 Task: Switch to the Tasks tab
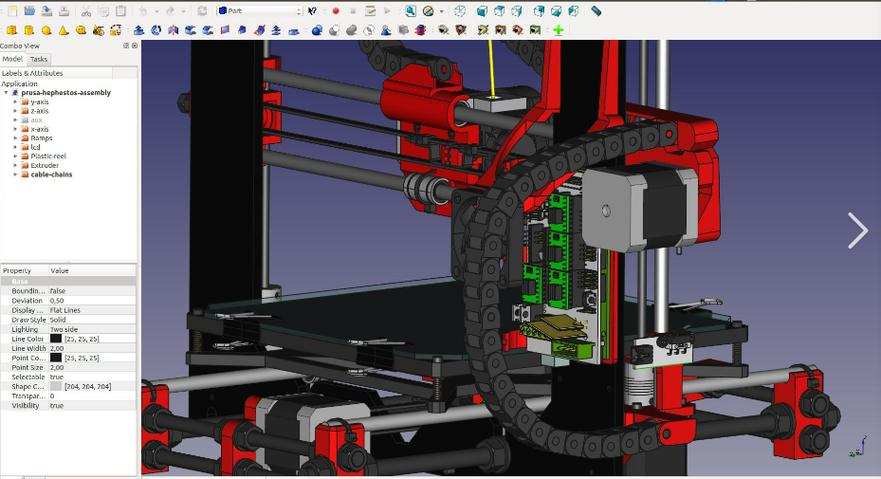[x=39, y=59]
